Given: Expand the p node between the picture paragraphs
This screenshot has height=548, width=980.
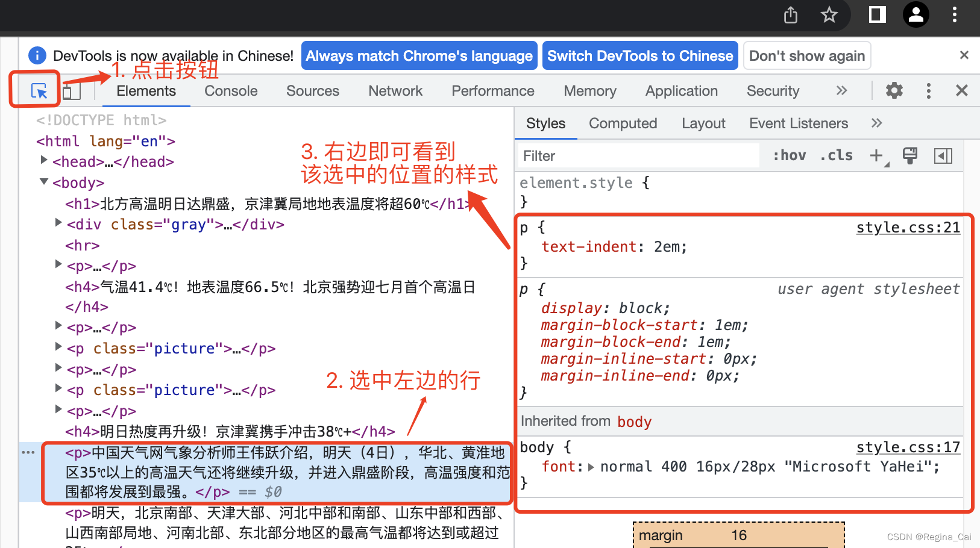Looking at the screenshot, I should click(x=58, y=368).
